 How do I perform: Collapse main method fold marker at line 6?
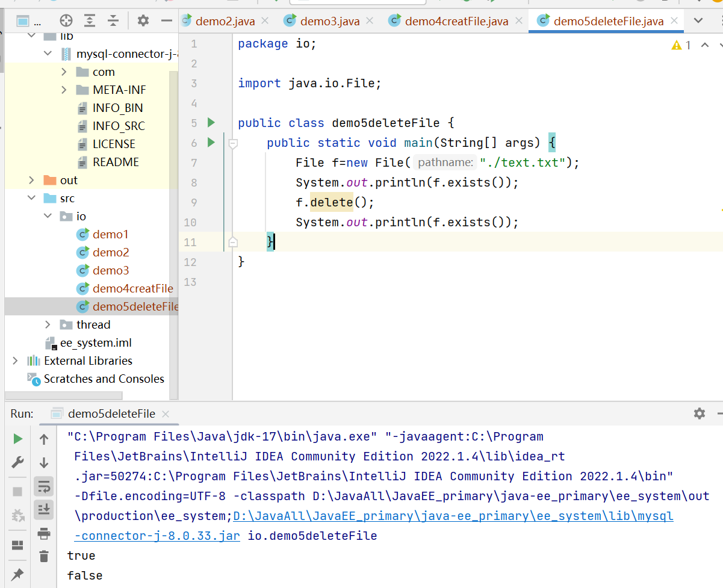(233, 143)
